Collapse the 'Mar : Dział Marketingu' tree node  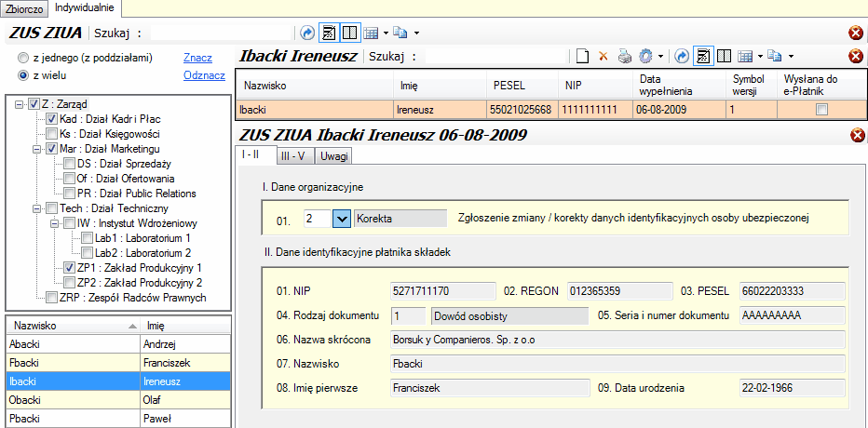tap(36, 148)
